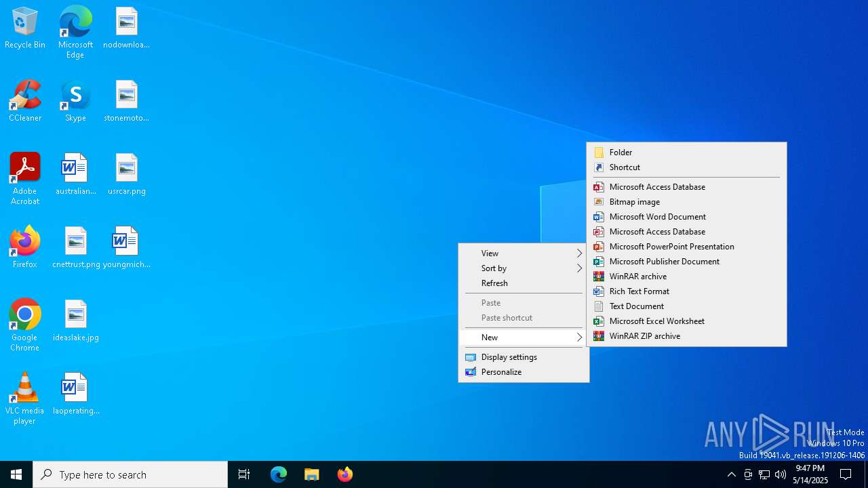
Task: Click the taskbar search box
Action: point(130,474)
